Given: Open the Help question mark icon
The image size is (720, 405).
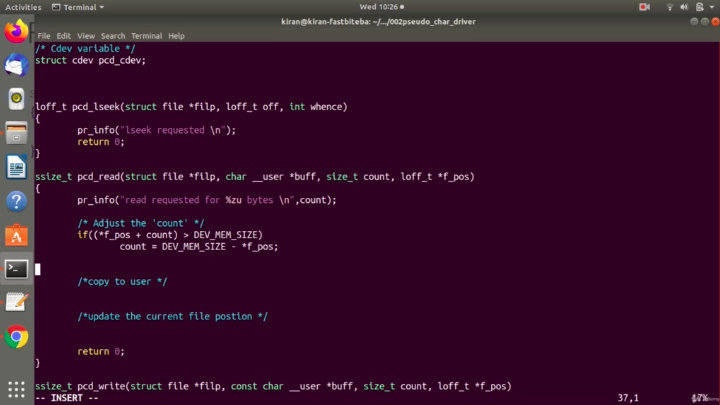Looking at the screenshot, I should 16,201.
